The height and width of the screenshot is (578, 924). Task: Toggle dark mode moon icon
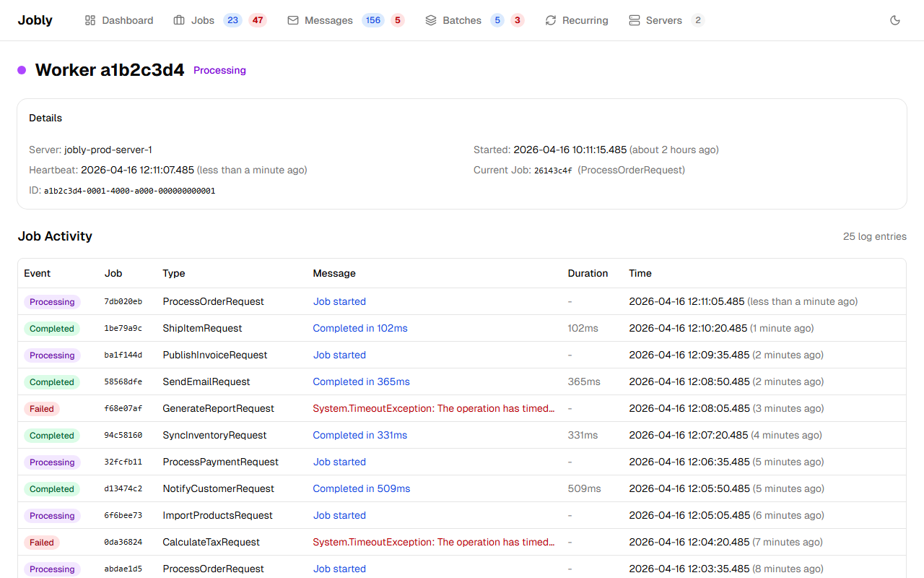895,20
